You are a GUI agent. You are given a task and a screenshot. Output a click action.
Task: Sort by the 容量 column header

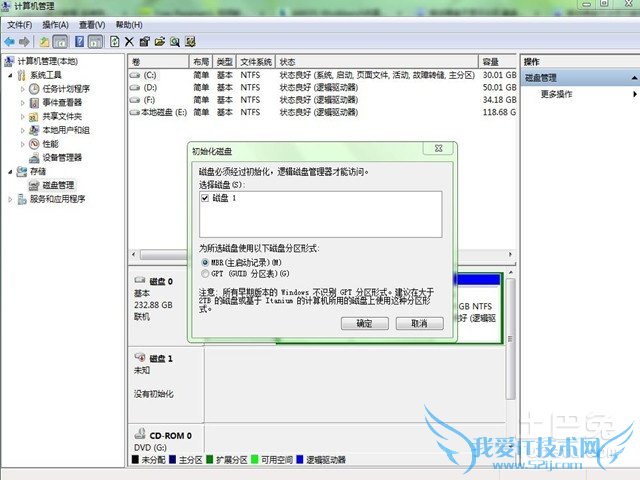click(498, 62)
